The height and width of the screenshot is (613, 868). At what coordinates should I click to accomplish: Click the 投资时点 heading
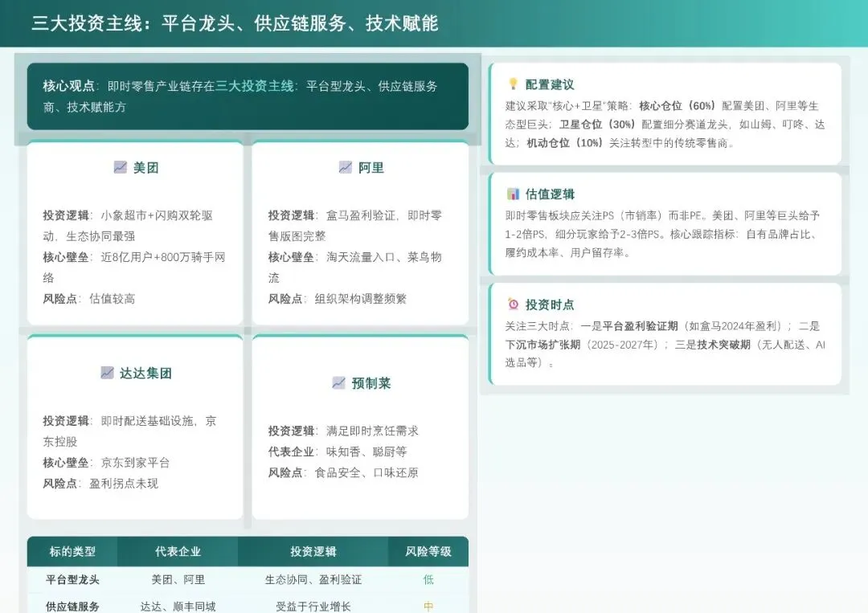[x=550, y=304]
